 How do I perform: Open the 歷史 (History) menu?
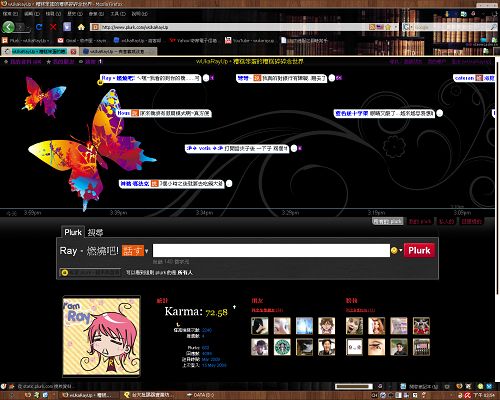pyautogui.click(x=75, y=14)
